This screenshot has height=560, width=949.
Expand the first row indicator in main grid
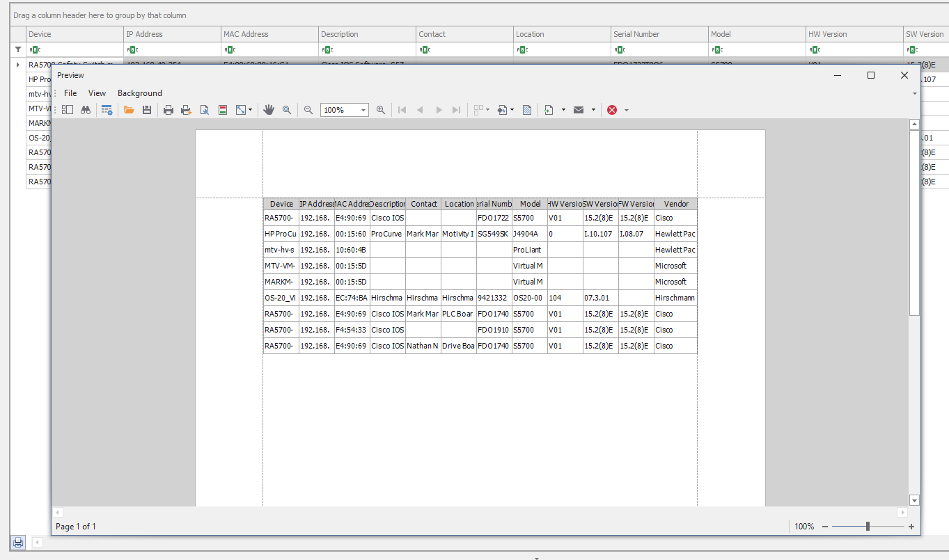click(x=18, y=65)
